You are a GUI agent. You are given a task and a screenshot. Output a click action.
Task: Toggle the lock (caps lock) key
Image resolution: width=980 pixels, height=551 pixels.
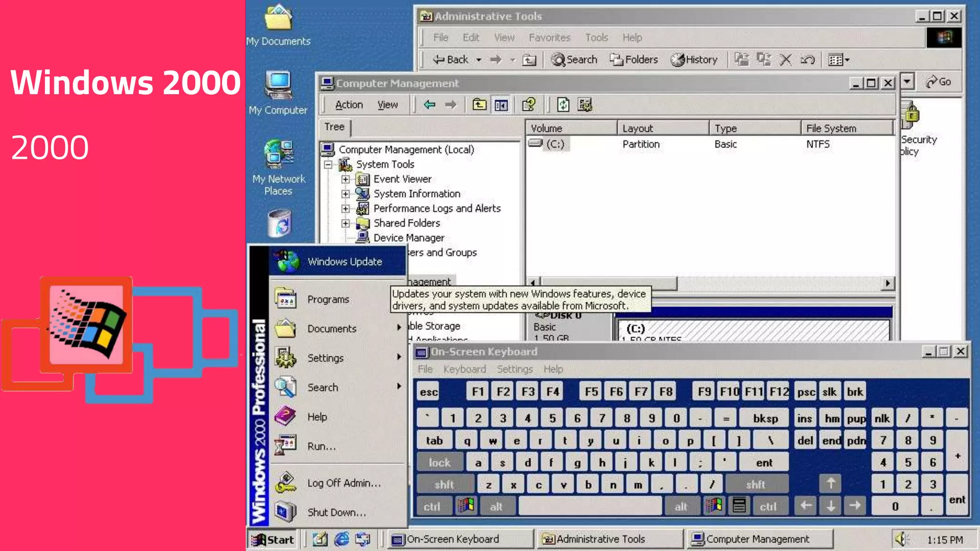coord(439,463)
